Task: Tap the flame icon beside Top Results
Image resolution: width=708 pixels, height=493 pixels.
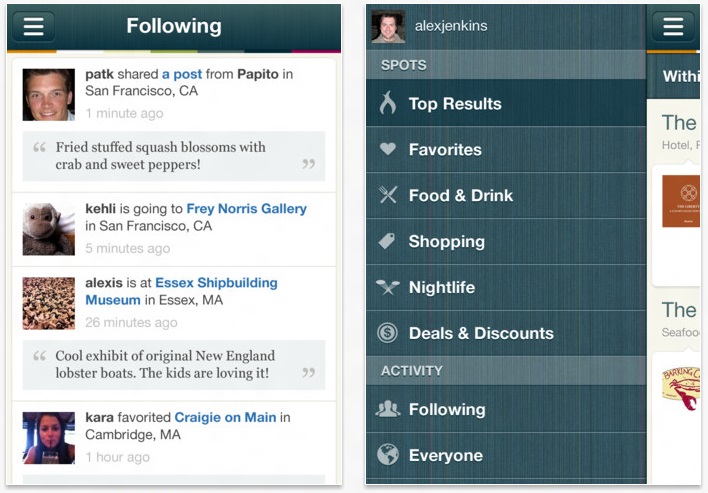Action: pos(388,103)
